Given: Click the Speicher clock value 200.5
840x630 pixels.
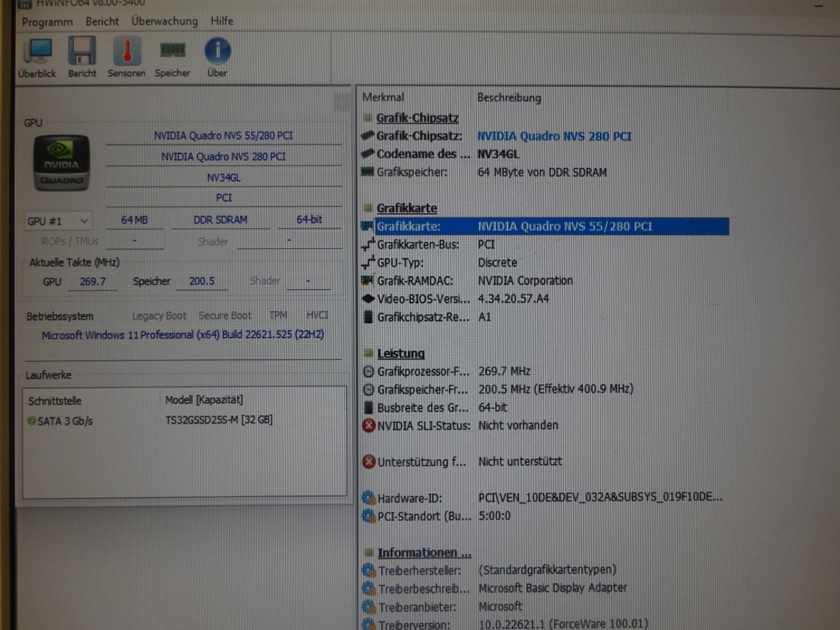Looking at the screenshot, I should tap(202, 281).
